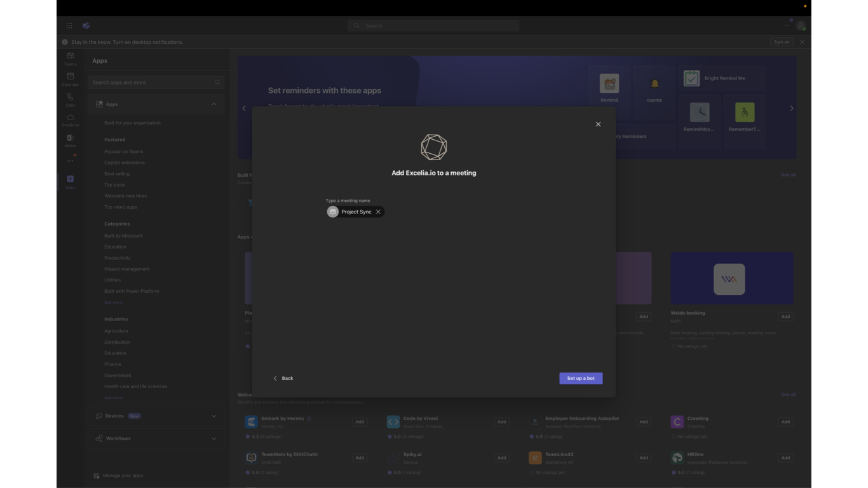Open Teams in the left rail
The image size is (868, 488).
71,59
